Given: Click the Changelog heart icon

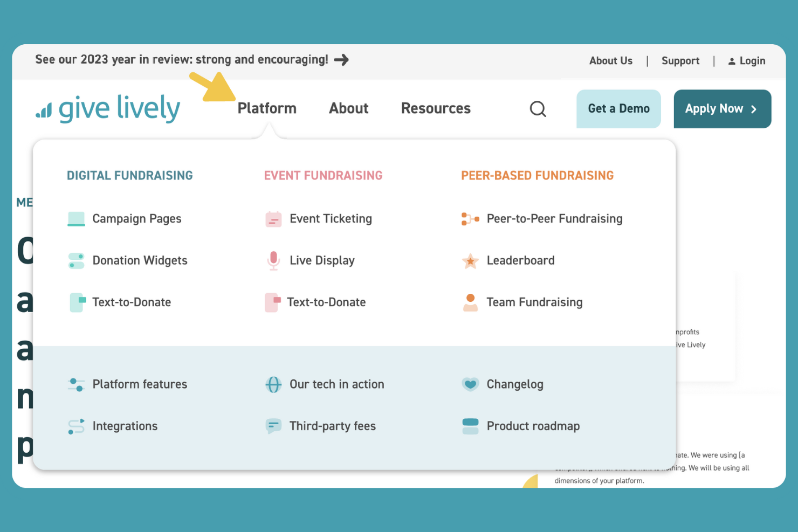Looking at the screenshot, I should click(470, 384).
